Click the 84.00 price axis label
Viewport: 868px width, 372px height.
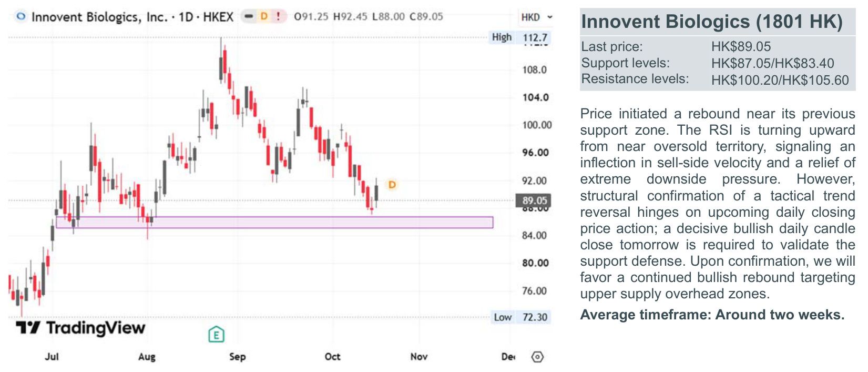point(535,235)
